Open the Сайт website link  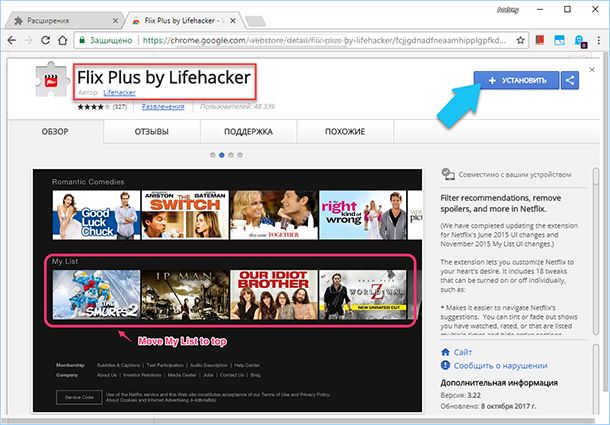point(463,352)
